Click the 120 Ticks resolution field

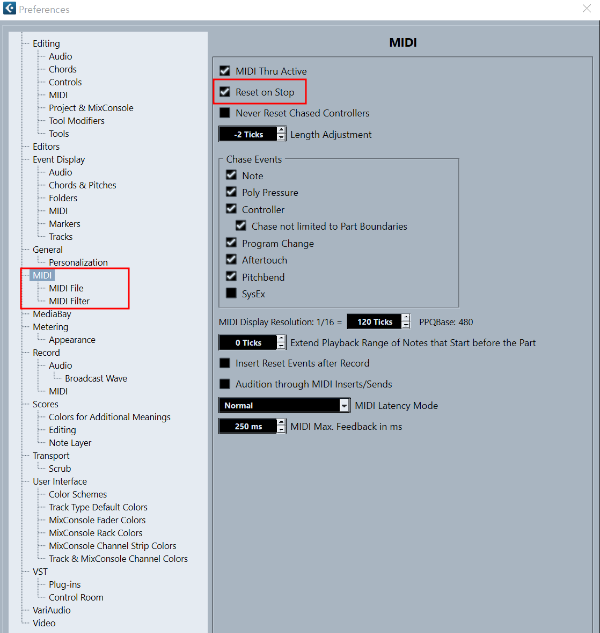click(x=374, y=322)
